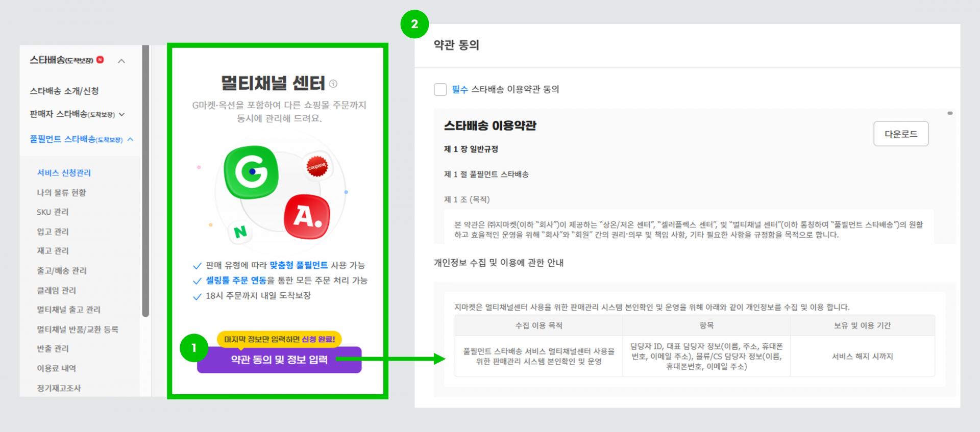Click 18시 주문까지 내일 도착보장 text
This screenshot has width=980, height=432.
tap(258, 296)
